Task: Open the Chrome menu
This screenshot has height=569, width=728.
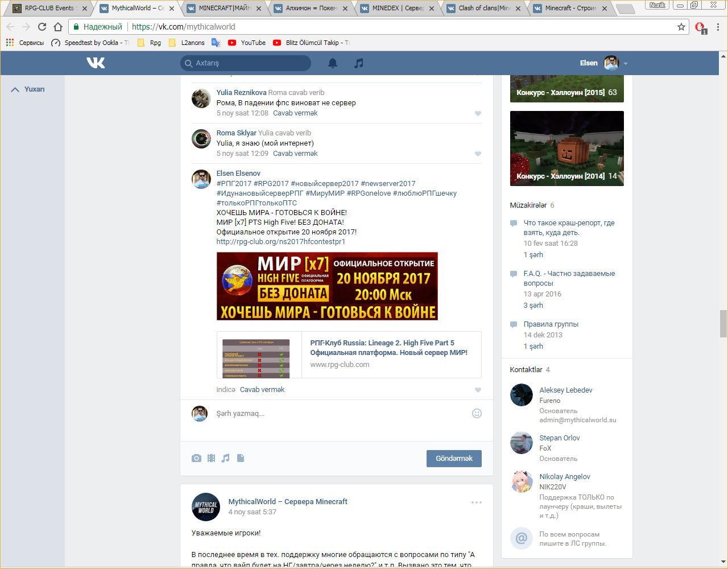Action: pyautogui.click(x=718, y=27)
